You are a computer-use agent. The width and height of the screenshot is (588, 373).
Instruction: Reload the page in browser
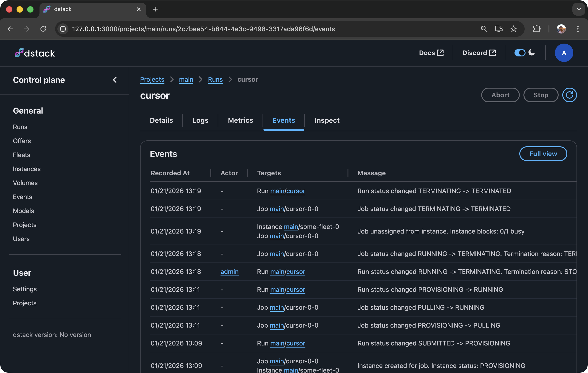43,29
